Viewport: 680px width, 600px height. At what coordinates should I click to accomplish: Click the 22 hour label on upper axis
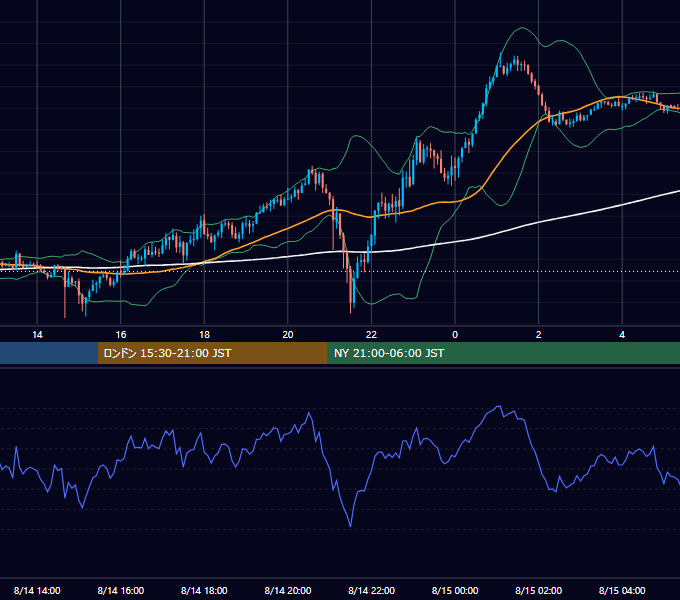(371, 335)
